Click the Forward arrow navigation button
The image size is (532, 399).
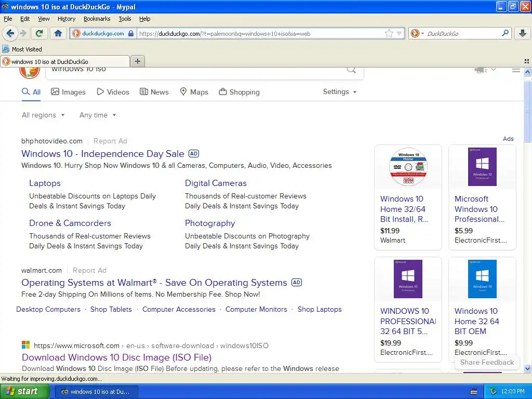23,33
